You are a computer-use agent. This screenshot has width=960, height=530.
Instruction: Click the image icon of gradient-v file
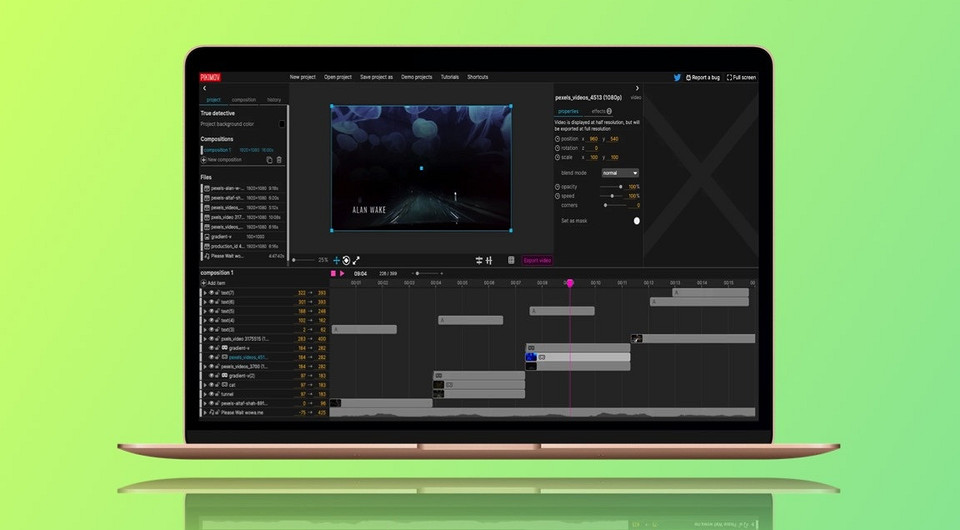207,237
